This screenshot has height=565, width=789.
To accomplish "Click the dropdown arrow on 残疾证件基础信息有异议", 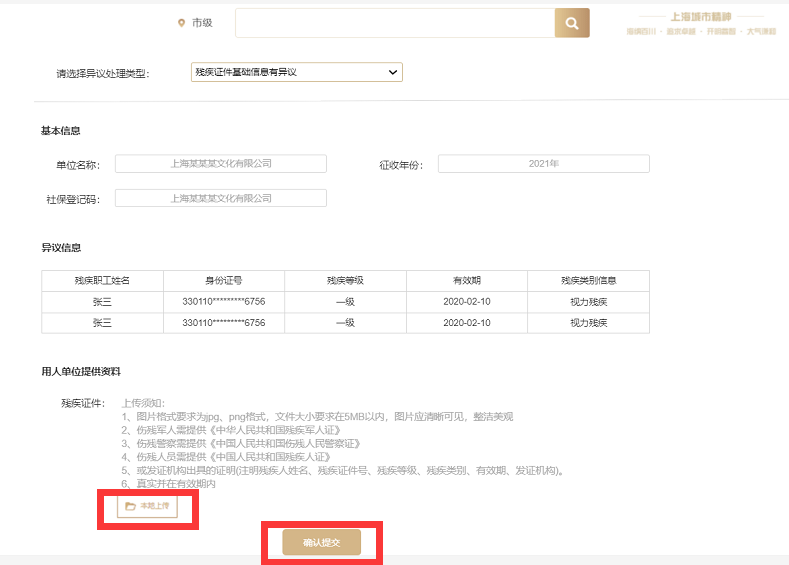I will 392,72.
